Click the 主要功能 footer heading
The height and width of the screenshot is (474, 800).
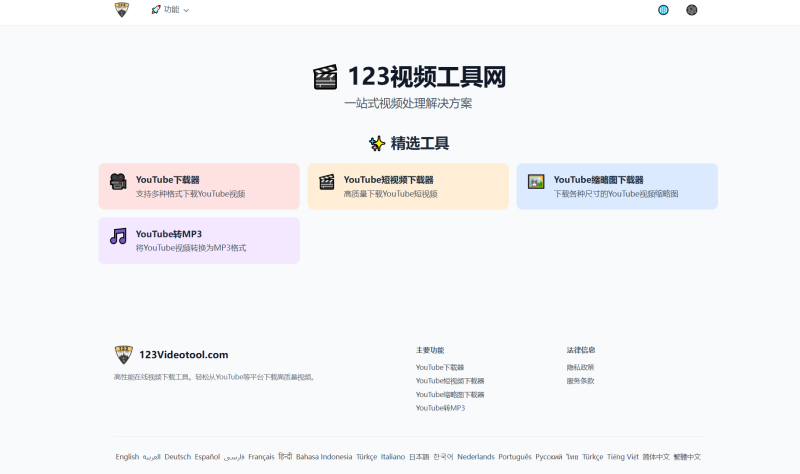[430, 350]
